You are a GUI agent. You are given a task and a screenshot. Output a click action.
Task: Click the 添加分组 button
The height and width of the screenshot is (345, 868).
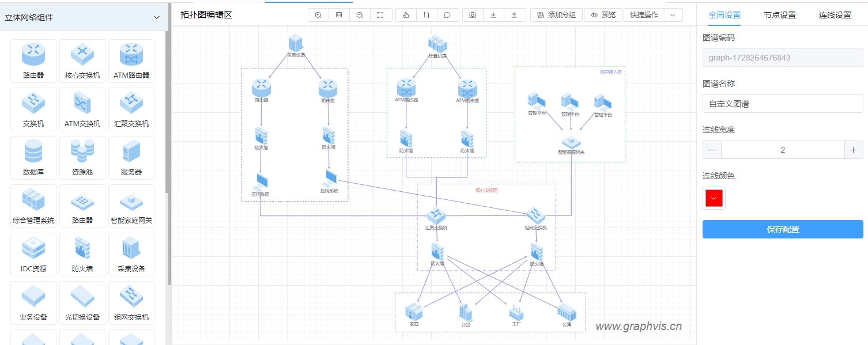pos(557,15)
